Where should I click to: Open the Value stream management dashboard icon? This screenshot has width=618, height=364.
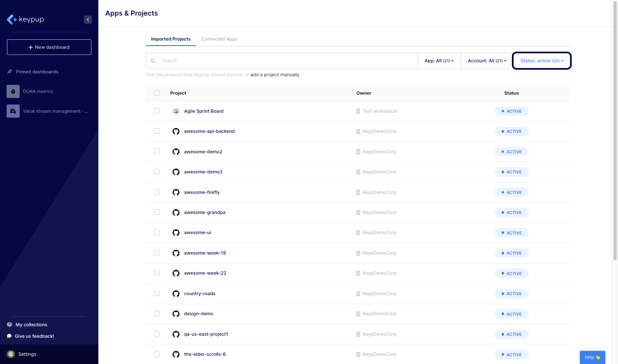coord(13,111)
